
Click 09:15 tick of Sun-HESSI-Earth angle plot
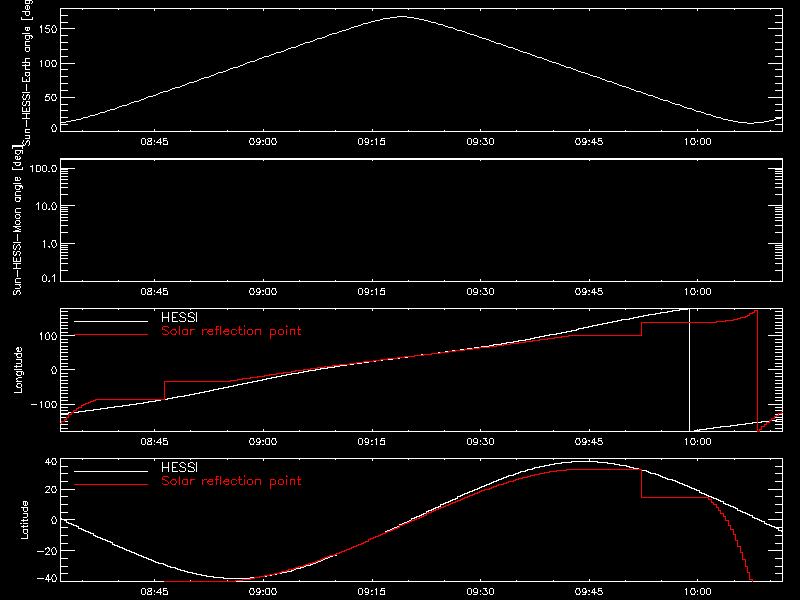coord(371,142)
